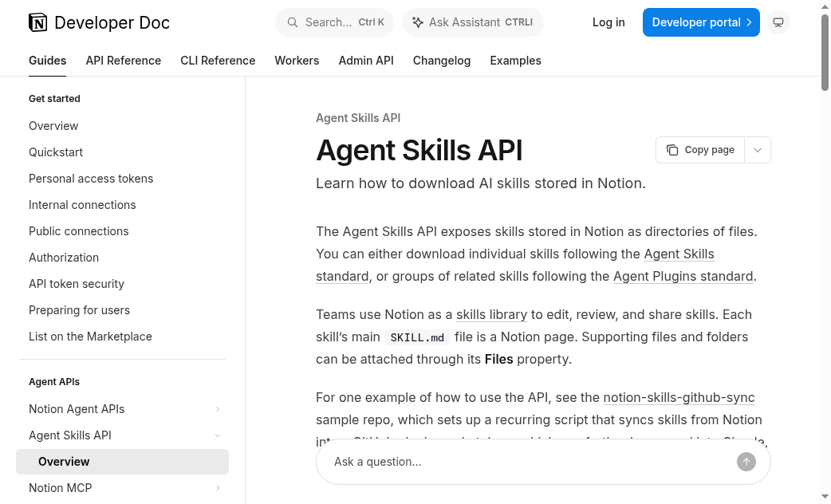Open the Admin API tab
Viewport: 831px width, 504px height.
coord(366,61)
